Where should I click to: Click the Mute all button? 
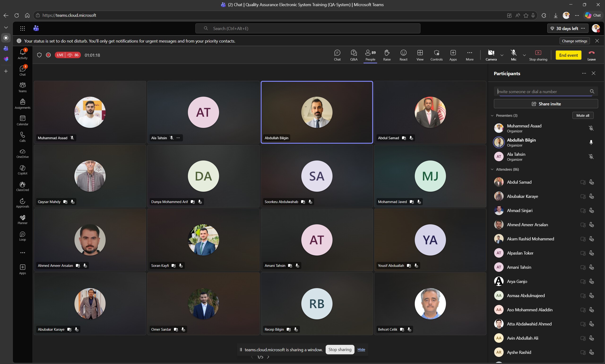[x=583, y=116]
